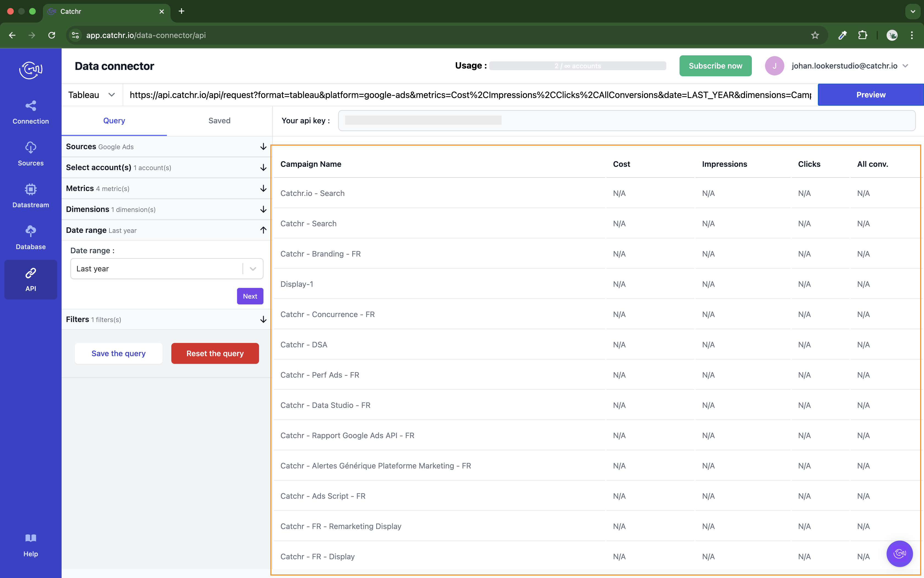Image resolution: width=924 pixels, height=578 pixels.
Task: Click the All conv. column header
Action: point(873,164)
